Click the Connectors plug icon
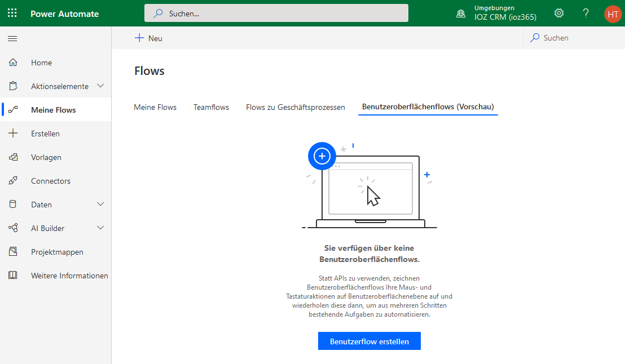This screenshot has height=364, width=625. 13,181
